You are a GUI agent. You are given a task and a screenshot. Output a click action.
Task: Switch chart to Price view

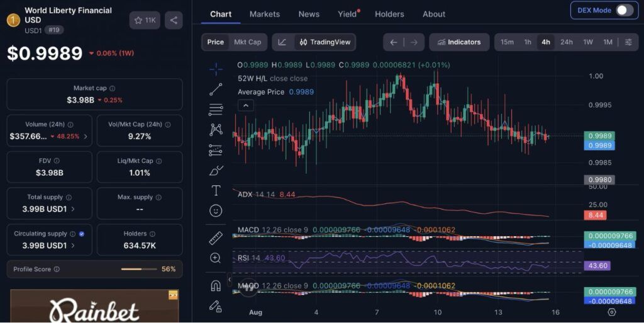pyautogui.click(x=216, y=42)
